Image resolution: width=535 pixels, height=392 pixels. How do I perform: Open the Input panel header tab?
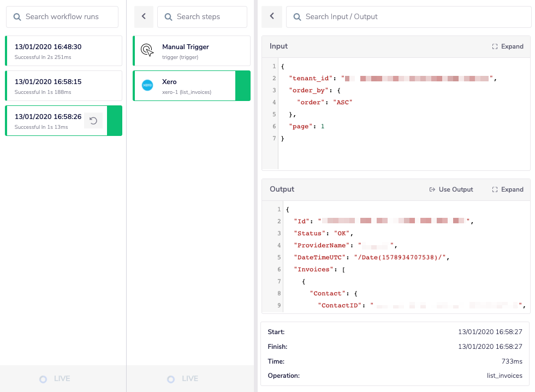click(x=278, y=46)
